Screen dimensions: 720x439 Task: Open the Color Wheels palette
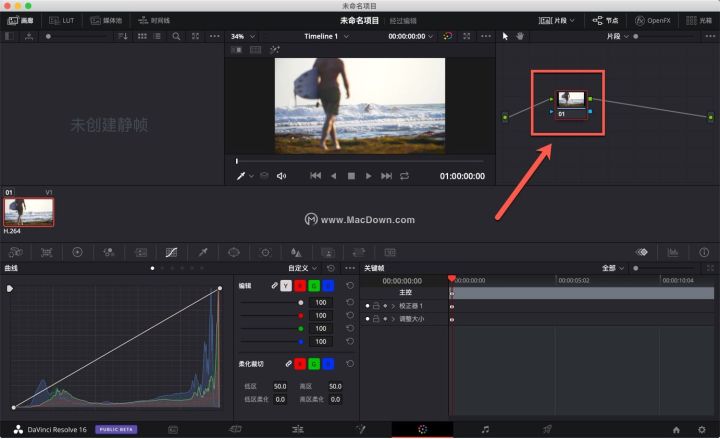coord(77,252)
